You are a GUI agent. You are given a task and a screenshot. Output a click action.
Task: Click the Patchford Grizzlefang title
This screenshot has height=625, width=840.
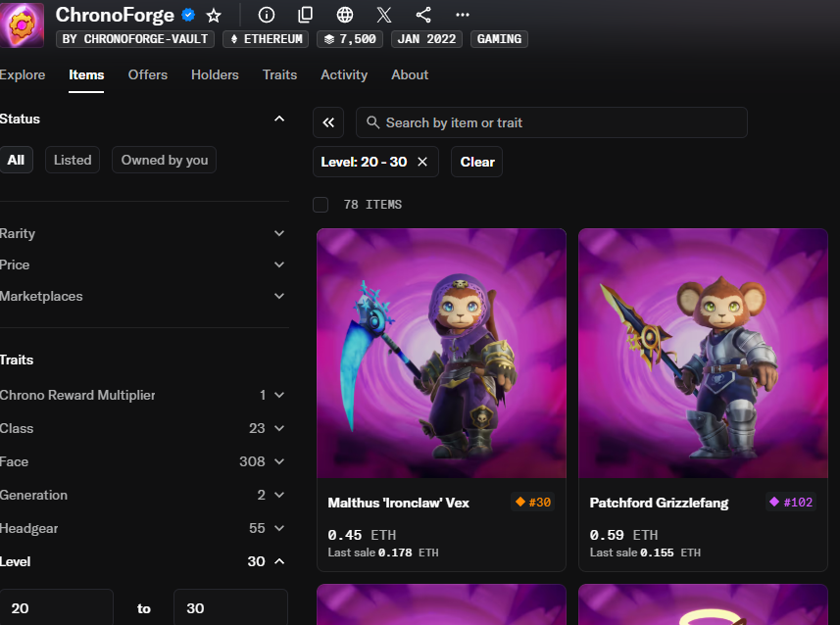tap(659, 503)
